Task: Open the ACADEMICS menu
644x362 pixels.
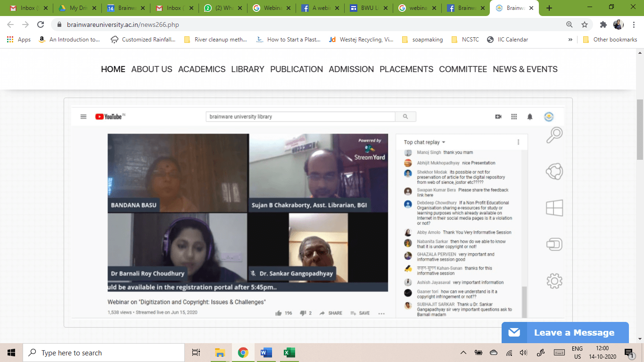Action: pyautogui.click(x=202, y=69)
